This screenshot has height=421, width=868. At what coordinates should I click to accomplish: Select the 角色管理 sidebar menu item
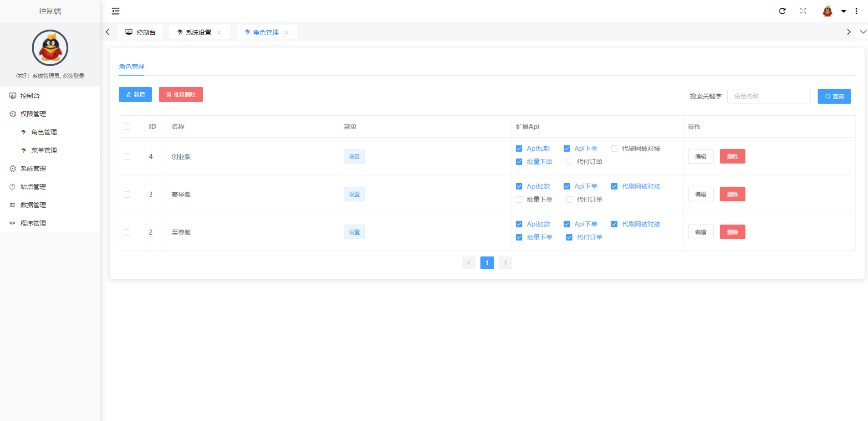(x=44, y=132)
